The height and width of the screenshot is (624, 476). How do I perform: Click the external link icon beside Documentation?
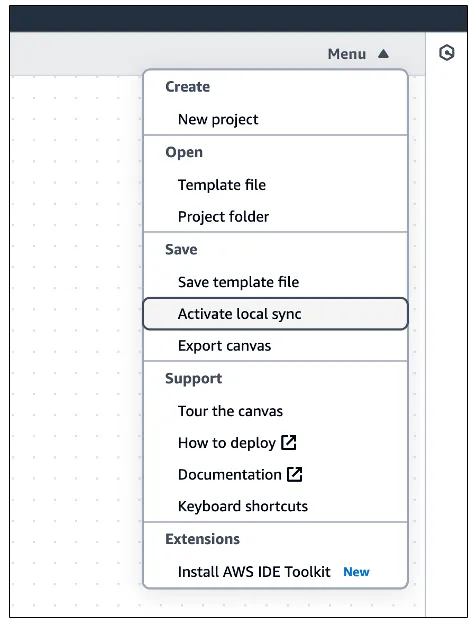295,474
